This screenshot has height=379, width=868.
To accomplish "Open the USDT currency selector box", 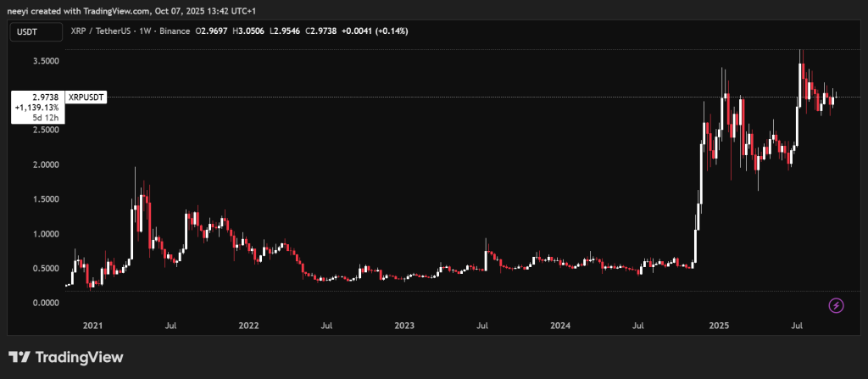I will coord(36,31).
